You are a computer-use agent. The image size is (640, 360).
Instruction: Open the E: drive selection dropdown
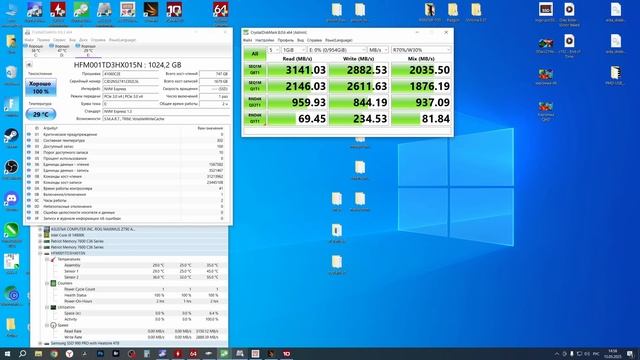point(337,50)
